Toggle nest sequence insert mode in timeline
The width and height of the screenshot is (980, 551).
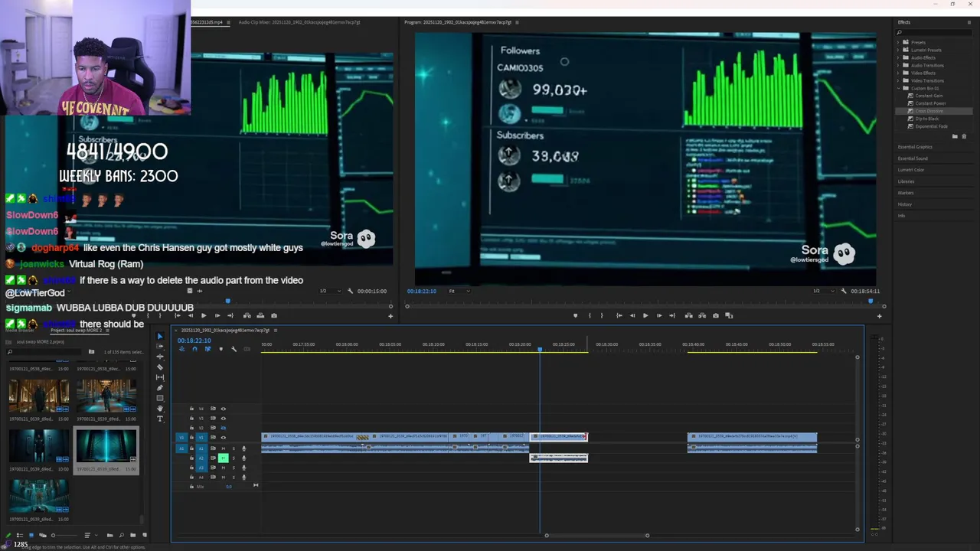tap(181, 349)
